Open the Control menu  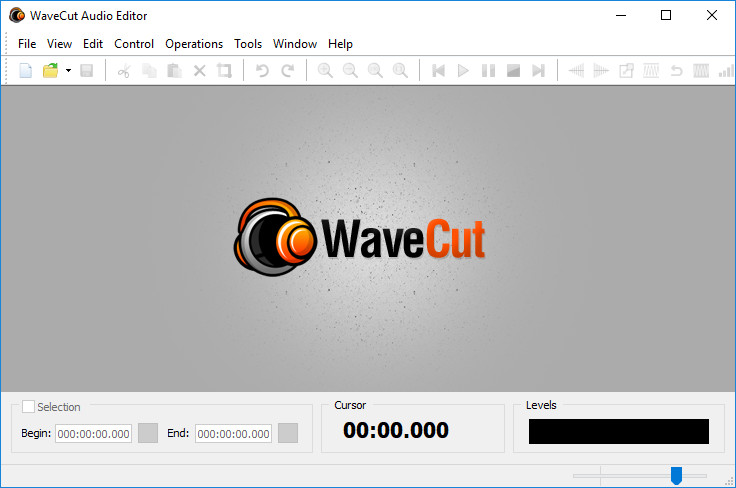point(134,44)
